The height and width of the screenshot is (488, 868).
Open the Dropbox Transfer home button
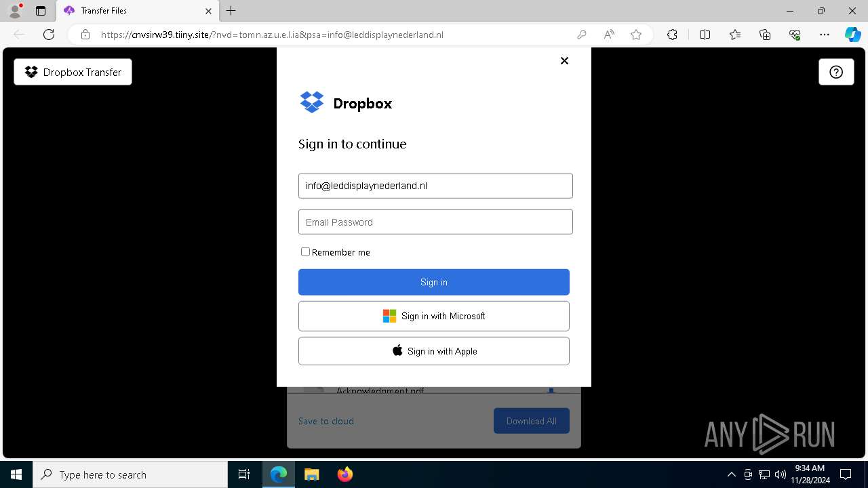coord(73,72)
